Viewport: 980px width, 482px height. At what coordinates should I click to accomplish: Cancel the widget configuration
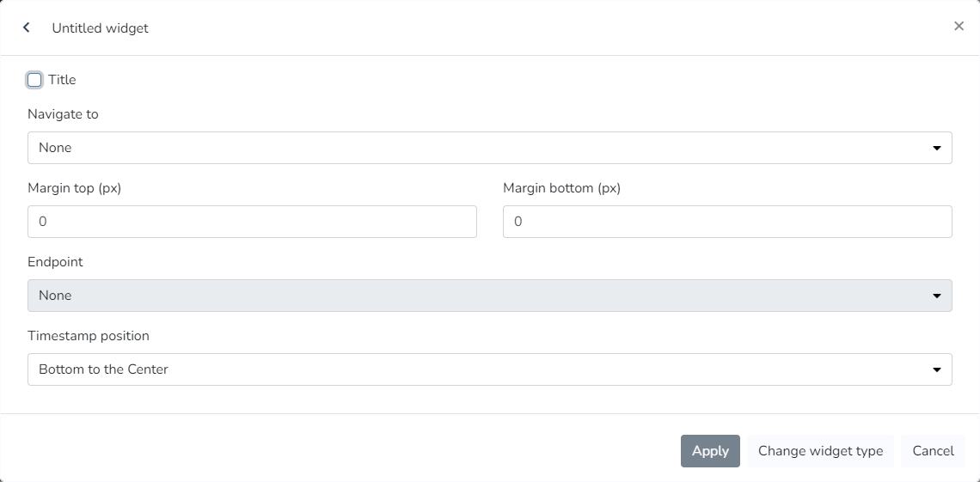933,451
